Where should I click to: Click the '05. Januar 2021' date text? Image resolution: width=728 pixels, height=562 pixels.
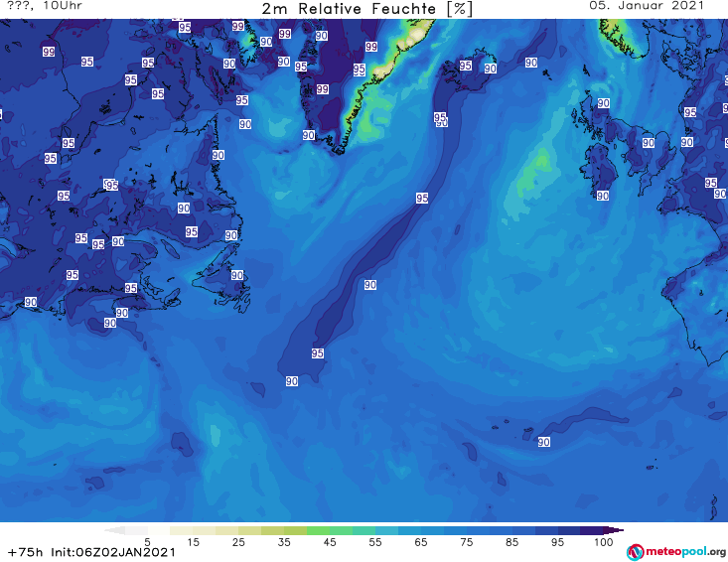(x=647, y=6)
